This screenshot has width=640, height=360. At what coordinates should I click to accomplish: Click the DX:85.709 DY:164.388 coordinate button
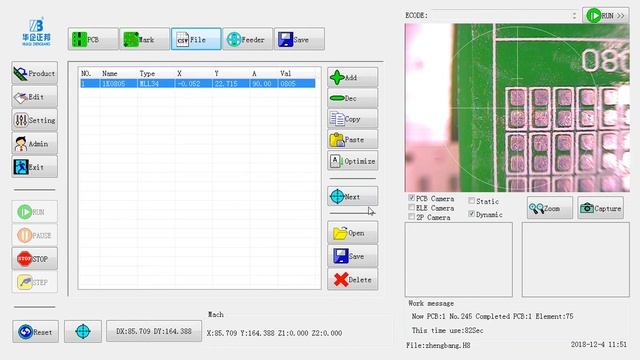[154, 331]
